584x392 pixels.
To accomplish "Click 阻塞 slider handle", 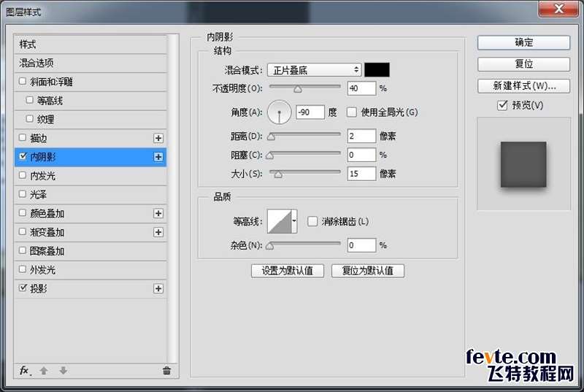I will point(270,155).
